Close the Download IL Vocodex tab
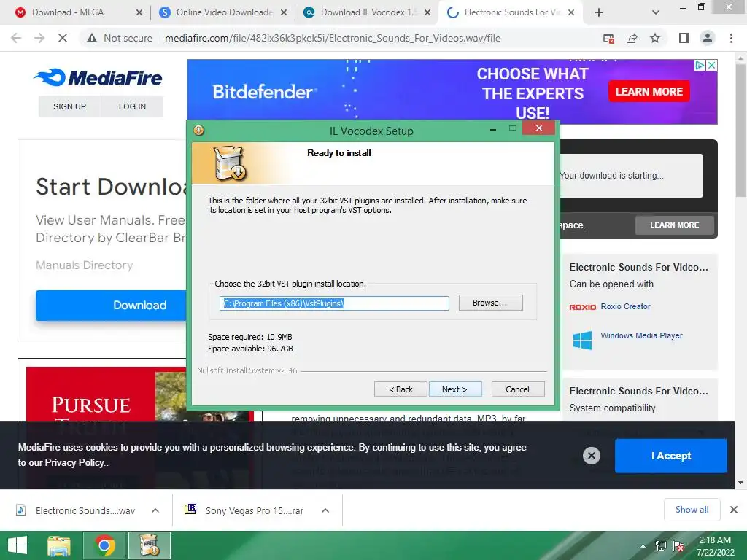The height and width of the screenshot is (560, 747). [x=427, y=13]
